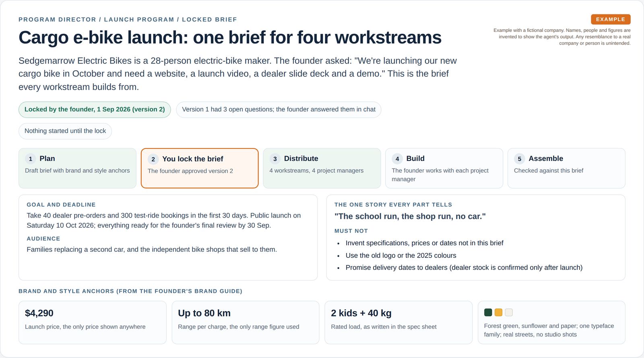Open step 5 Assemble card
Viewport: 644px width, 358px height.
[566, 168]
